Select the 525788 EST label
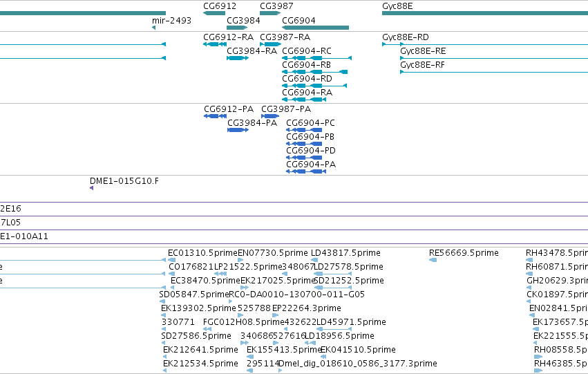 pyautogui.click(x=254, y=309)
